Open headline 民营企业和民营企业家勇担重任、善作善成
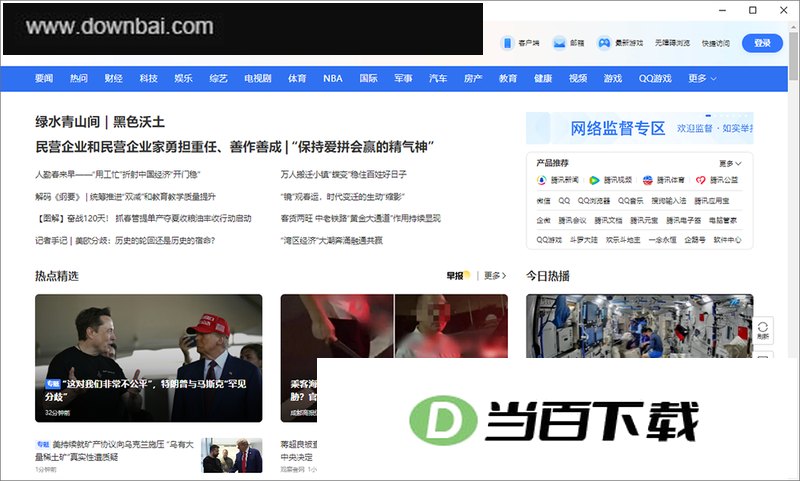This screenshot has width=800, height=481. click(158, 147)
